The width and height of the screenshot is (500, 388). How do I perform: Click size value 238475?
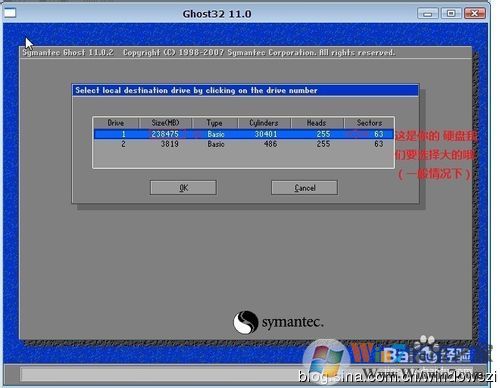click(165, 134)
